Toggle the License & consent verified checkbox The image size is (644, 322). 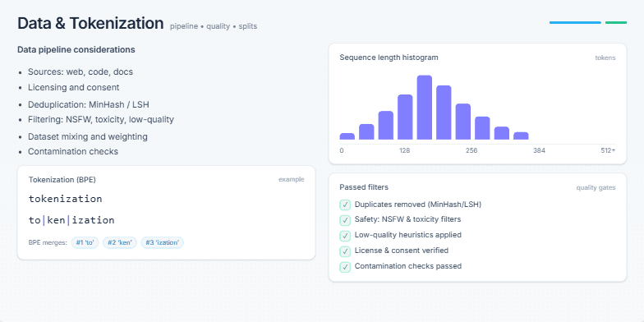point(345,251)
